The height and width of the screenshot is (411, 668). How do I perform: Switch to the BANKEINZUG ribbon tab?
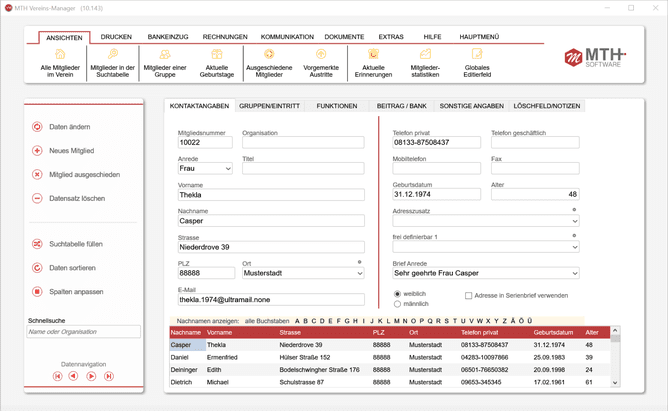tap(168, 37)
